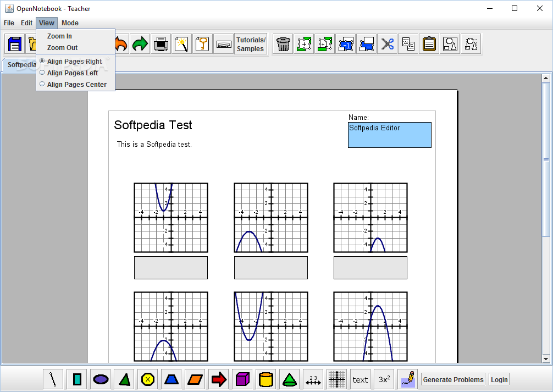
Task: Click the vertical scrollbar up arrow
Action: [546, 78]
